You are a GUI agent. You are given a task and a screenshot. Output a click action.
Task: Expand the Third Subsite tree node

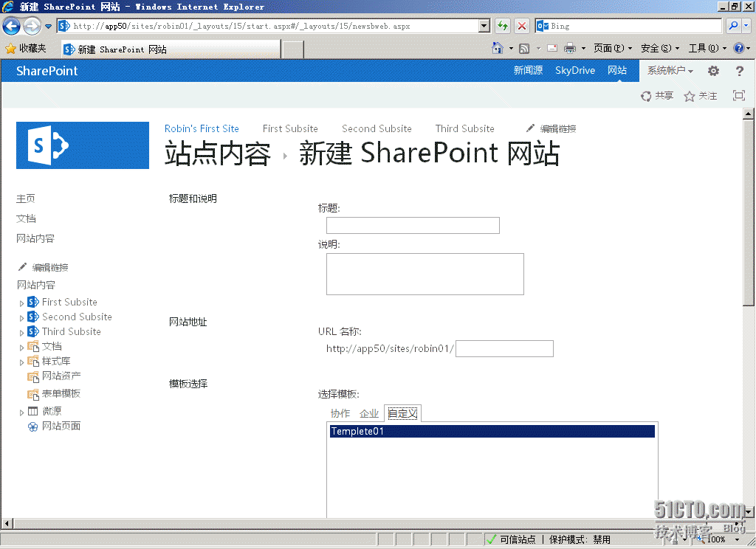pos(21,333)
